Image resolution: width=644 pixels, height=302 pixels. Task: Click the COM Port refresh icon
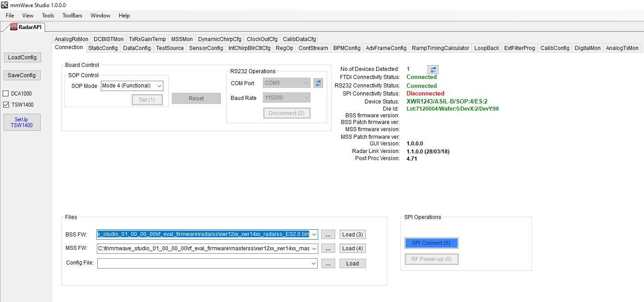318,83
